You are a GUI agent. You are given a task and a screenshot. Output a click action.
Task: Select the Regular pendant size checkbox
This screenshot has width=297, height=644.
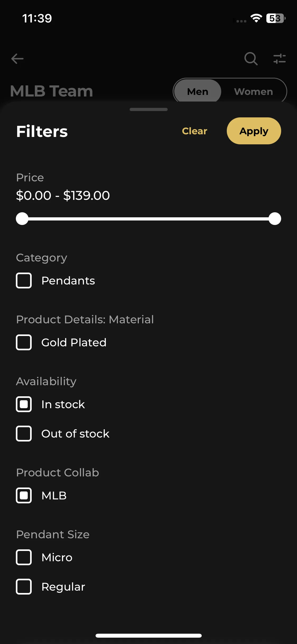click(x=24, y=587)
